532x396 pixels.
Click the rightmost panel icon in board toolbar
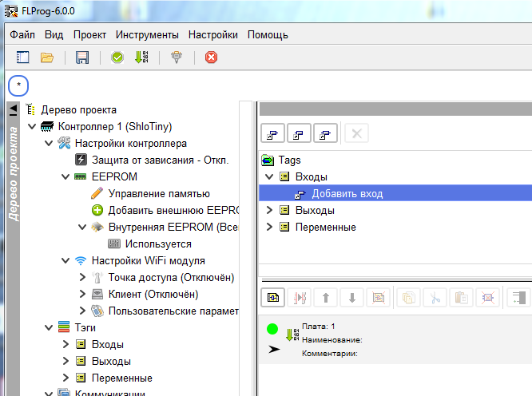(518, 298)
